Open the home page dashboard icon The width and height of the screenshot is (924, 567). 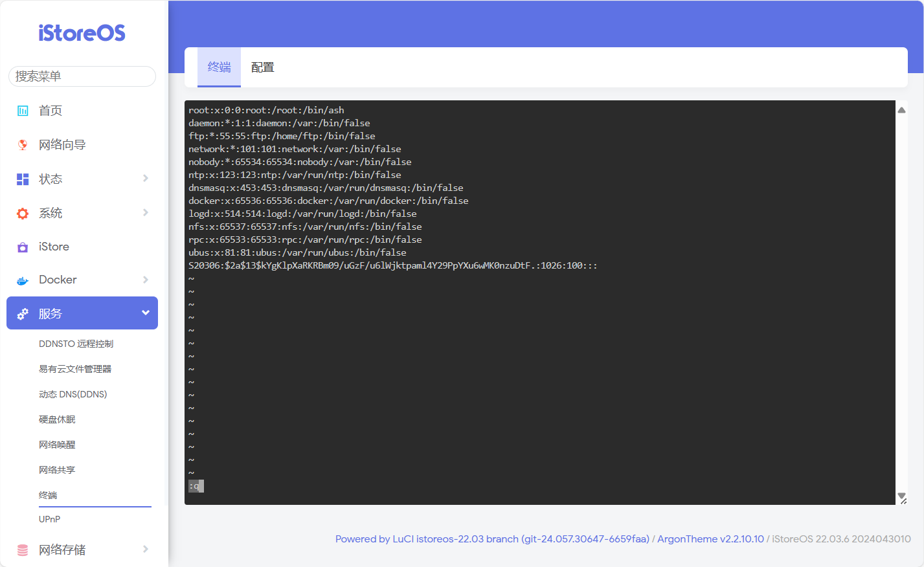(x=23, y=111)
